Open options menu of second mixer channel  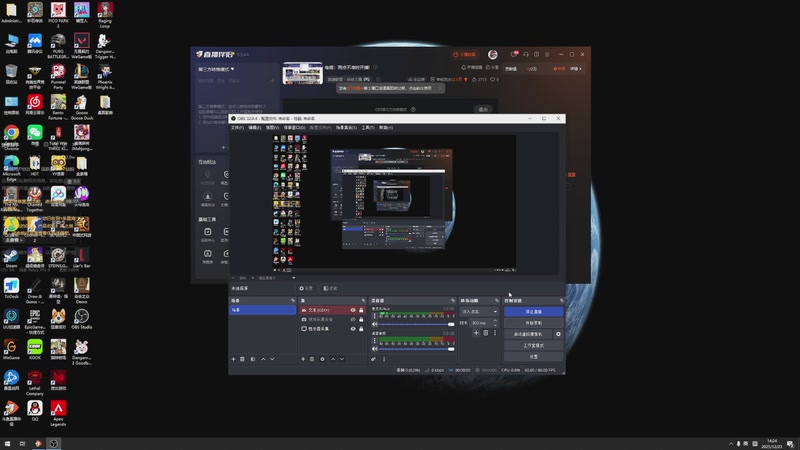pos(375,340)
